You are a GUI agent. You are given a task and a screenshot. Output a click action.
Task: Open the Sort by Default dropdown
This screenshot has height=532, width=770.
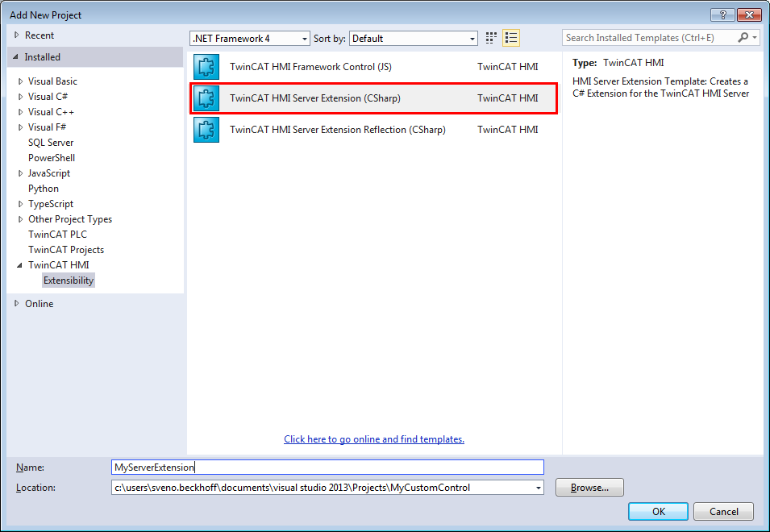point(414,38)
